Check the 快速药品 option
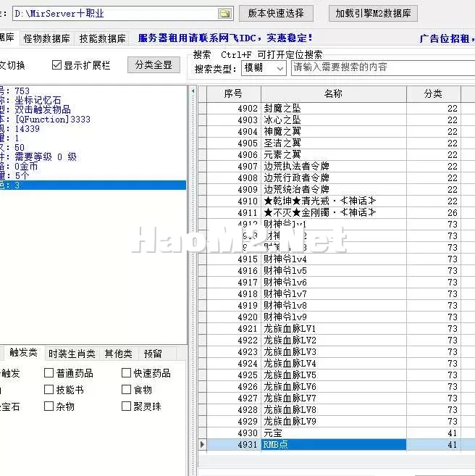Viewport: 475px width, 476px height. (x=126, y=373)
